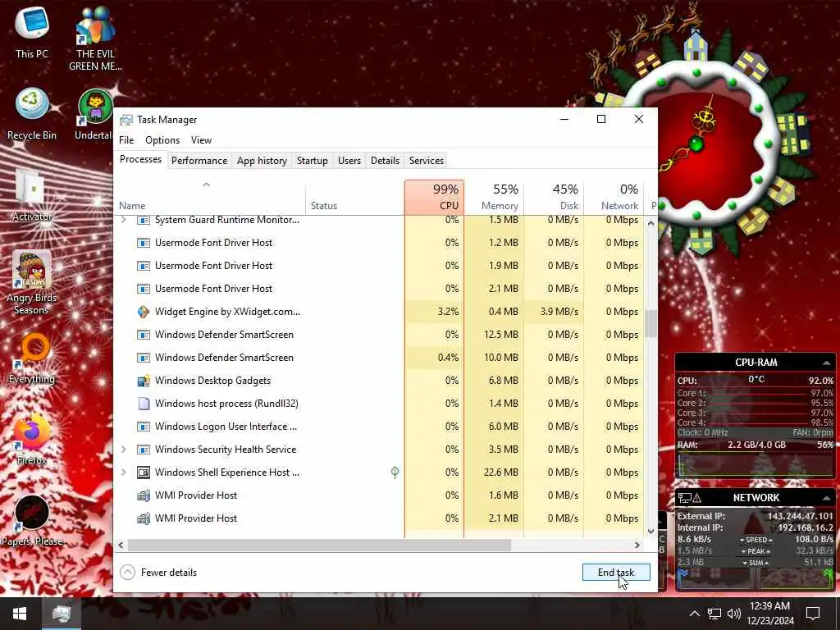Open the Everything search shortcut
This screenshot has width=840, height=630.
coord(32,358)
